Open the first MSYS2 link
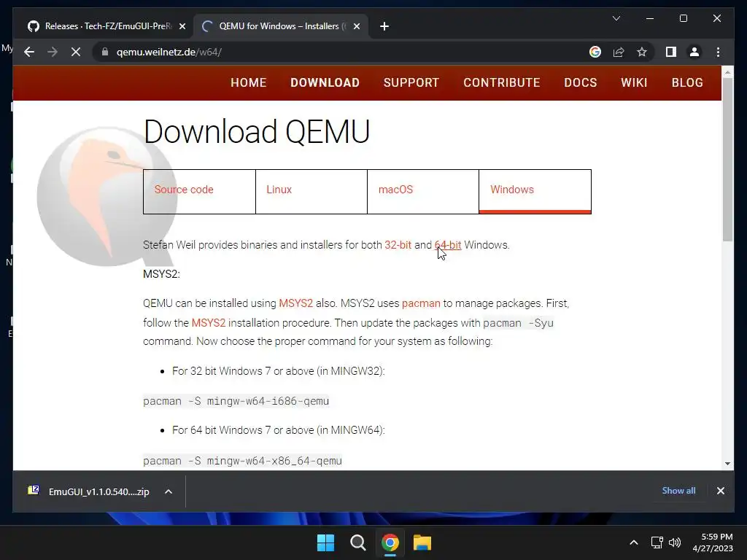This screenshot has height=560, width=747. click(x=296, y=303)
